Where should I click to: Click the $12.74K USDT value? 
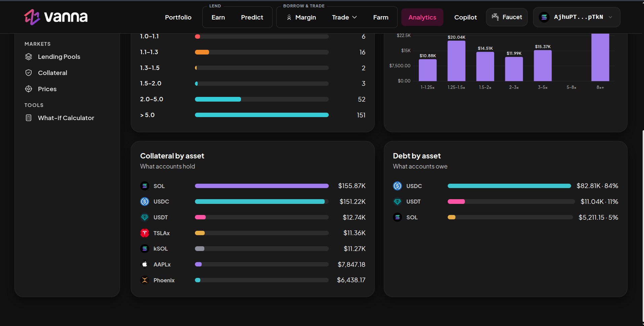click(354, 217)
